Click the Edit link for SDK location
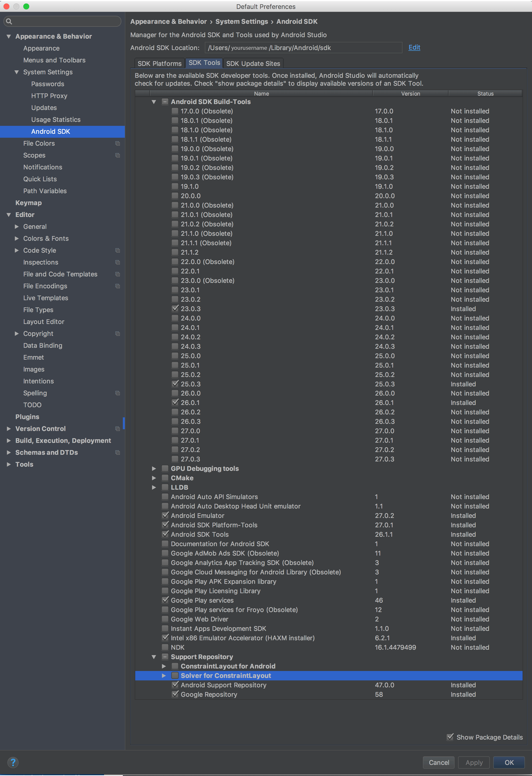532x776 pixels. [414, 47]
